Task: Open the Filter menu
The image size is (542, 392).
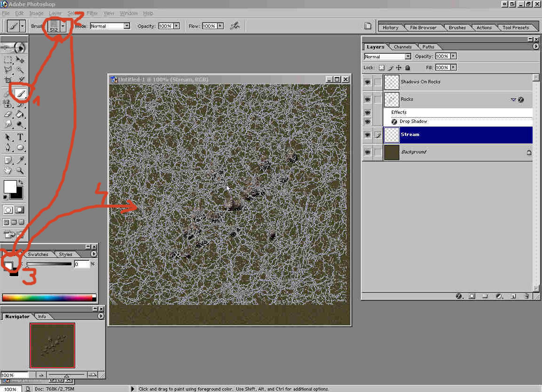Action: click(x=92, y=13)
